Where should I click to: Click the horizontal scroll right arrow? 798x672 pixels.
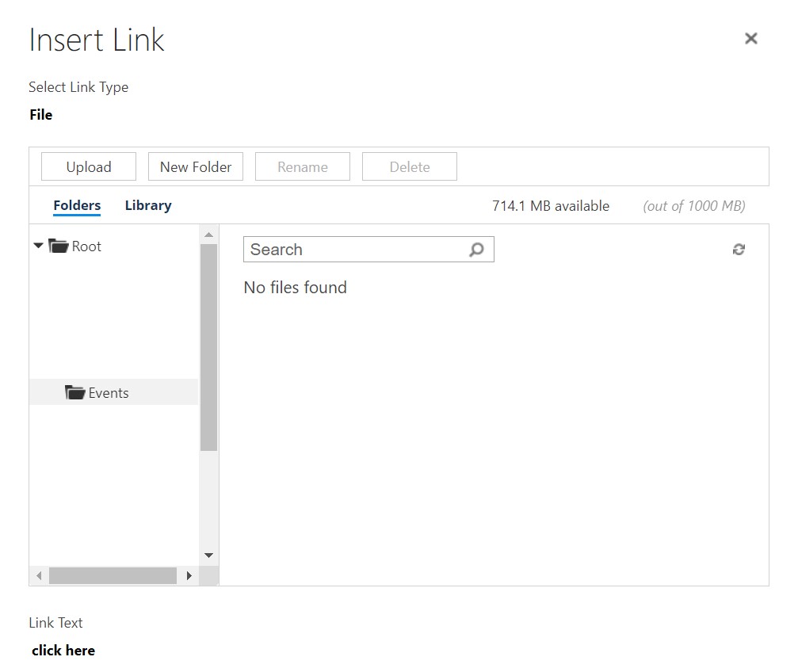pos(189,576)
